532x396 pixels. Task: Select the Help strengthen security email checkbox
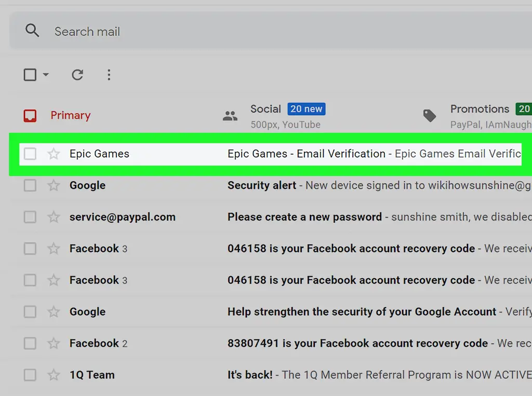(30, 311)
